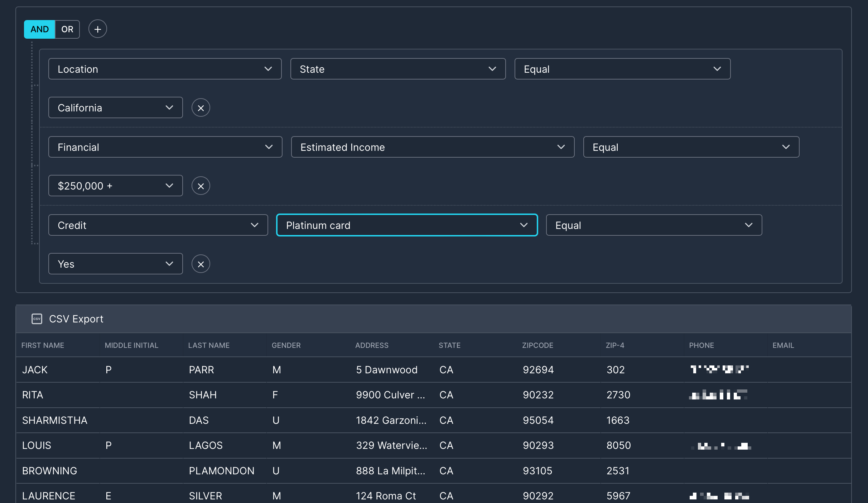Open the Platinum card field dropdown
The width and height of the screenshot is (868, 503).
click(x=407, y=225)
